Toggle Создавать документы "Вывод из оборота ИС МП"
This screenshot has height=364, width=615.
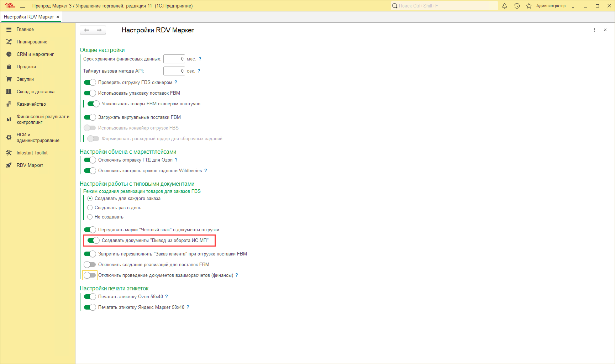(93, 240)
